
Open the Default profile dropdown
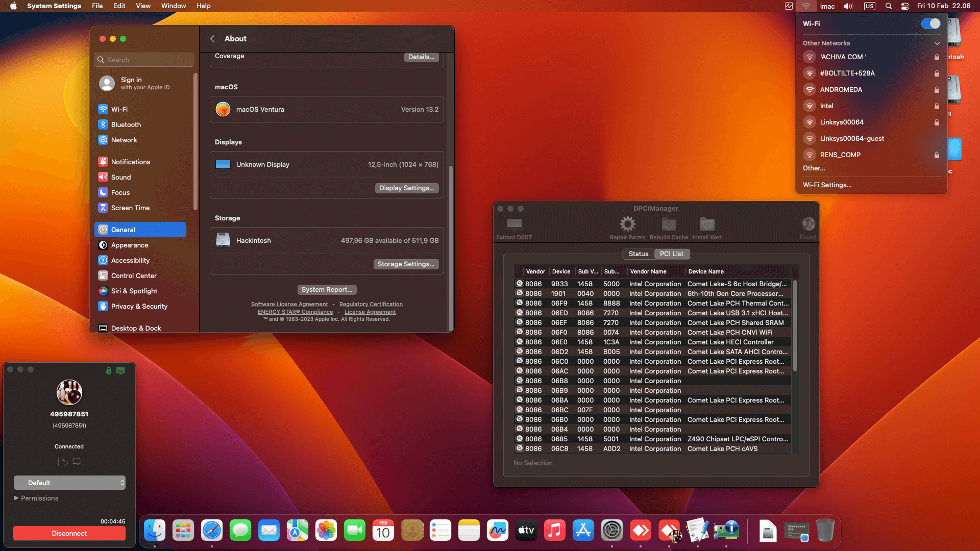[69, 482]
